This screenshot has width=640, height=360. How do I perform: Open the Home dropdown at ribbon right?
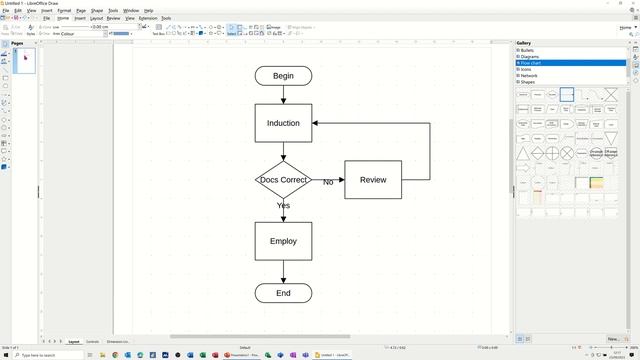coord(628,27)
